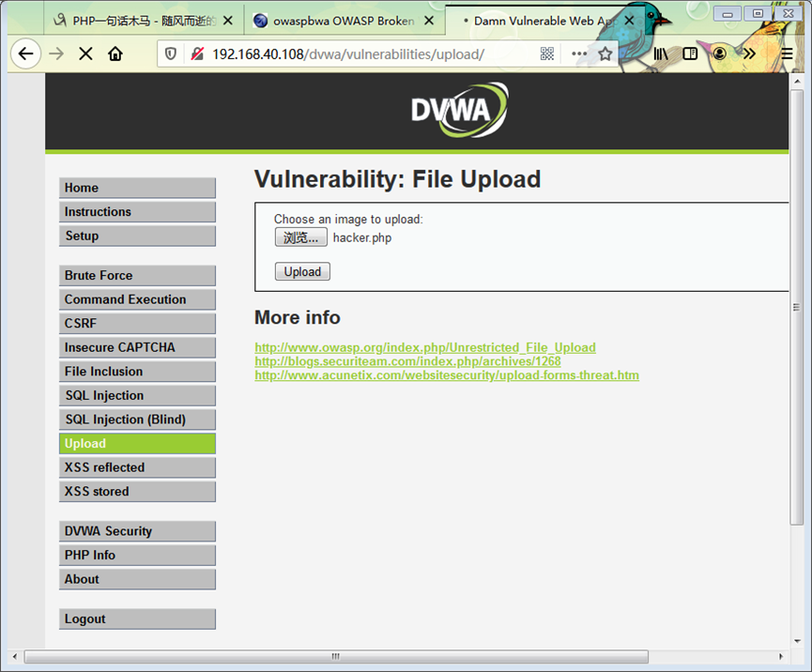The height and width of the screenshot is (672, 812).
Task: Close the Damn Vulnerable Web App tab
Action: pyautogui.click(x=629, y=21)
